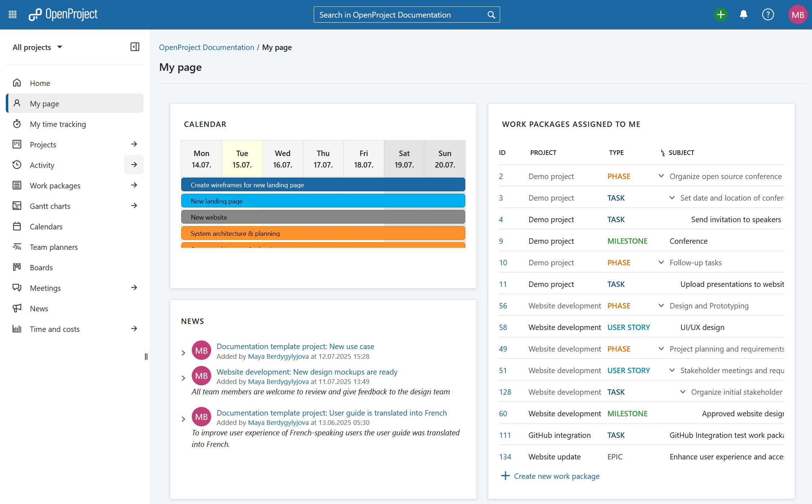812x504 pixels.
Task: Click the Home house icon
Action: coord(17,83)
